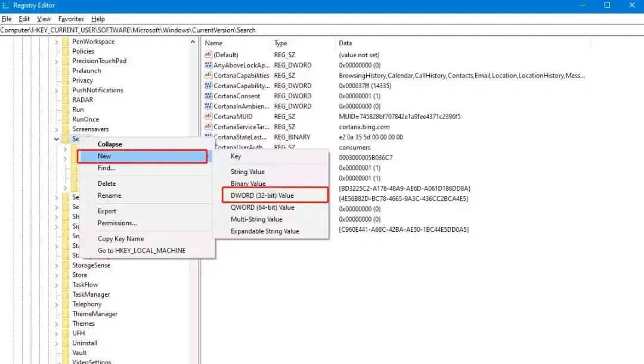Click the folder icon next to PenWorkspace
This screenshot has width=644, height=364.
[65, 42]
